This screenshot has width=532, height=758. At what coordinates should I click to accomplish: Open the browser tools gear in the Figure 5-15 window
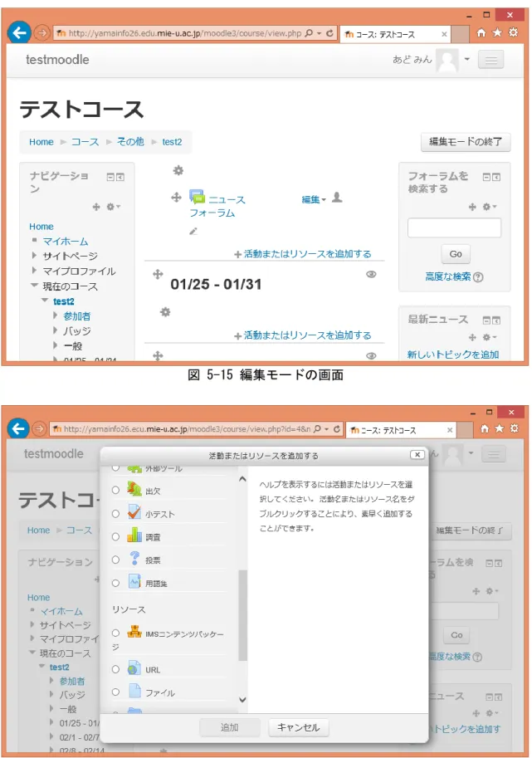(513, 32)
